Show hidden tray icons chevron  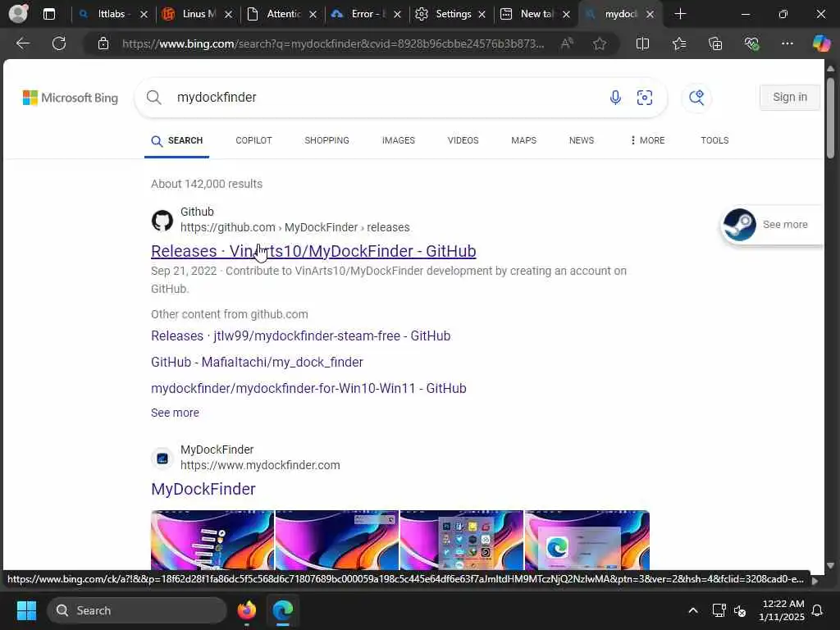coord(692,610)
